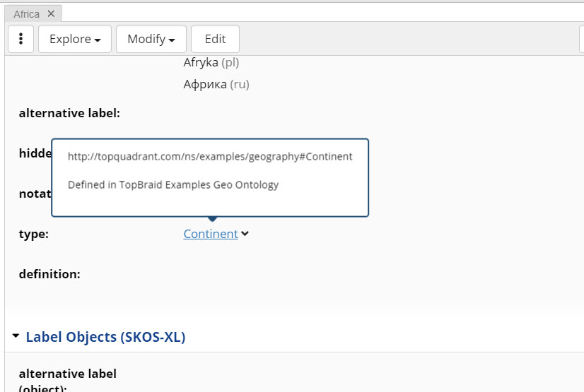This screenshot has width=584, height=392.
Task: Select the Africa tab
Action: point(26,13)
